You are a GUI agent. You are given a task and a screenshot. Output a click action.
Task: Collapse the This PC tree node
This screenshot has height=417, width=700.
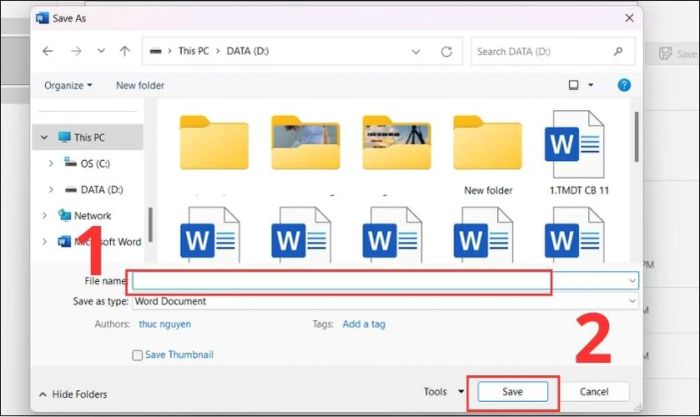[44, 138]
